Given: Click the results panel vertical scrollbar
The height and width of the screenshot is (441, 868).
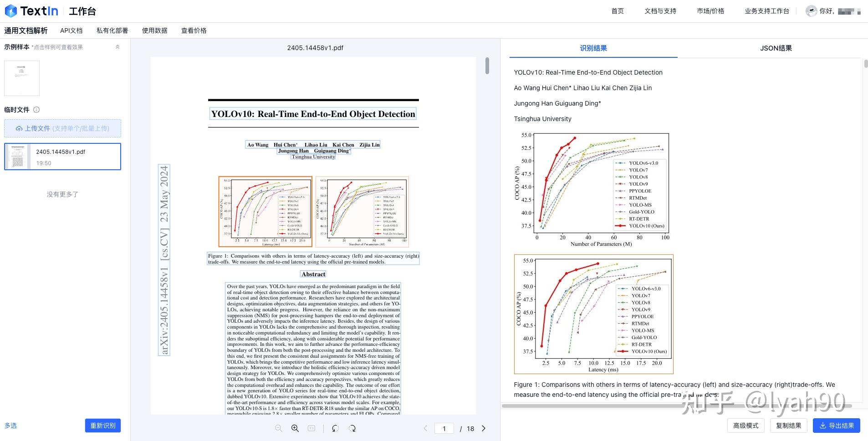Looking at the screenshot, I should pos(866,64).
